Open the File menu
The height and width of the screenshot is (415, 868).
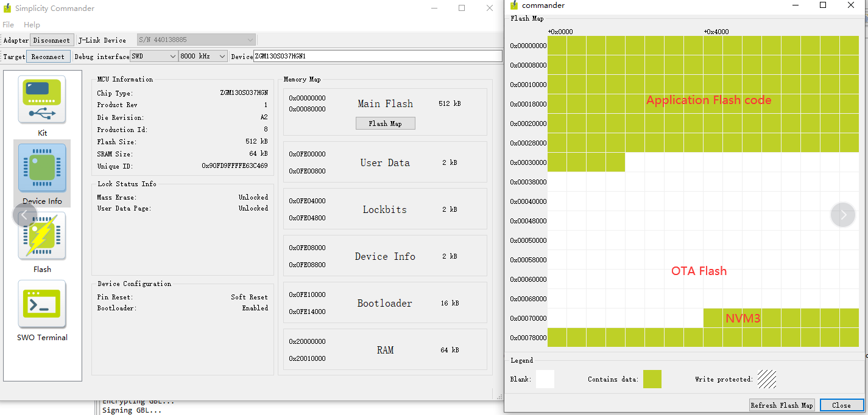coord(9,25)
